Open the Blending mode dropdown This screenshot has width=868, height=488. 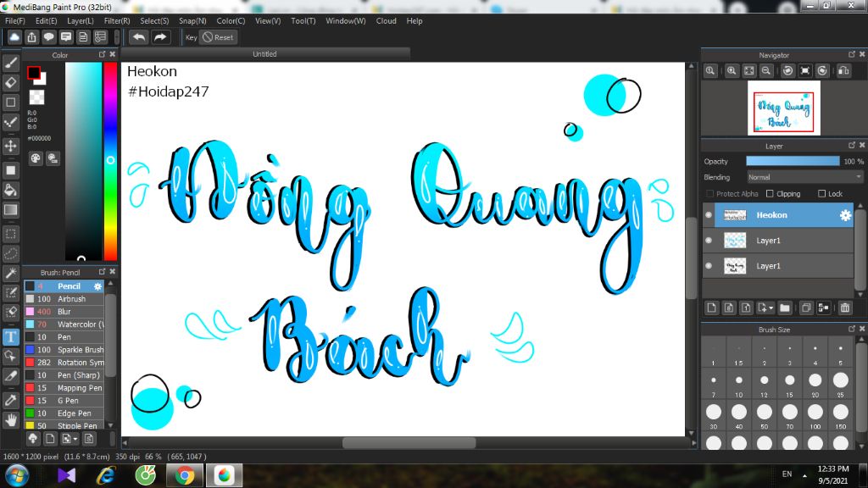pyautogui.click(x=805, y=177)
